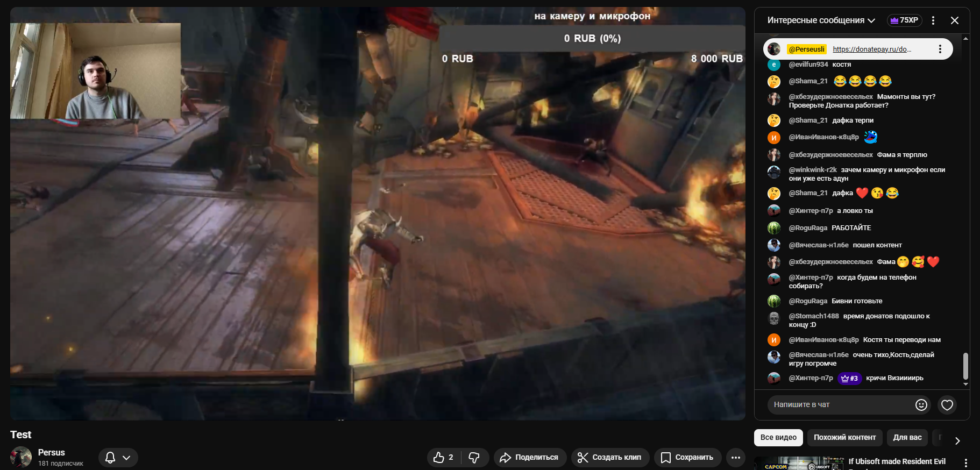Select the Для вас filter chip
The width and height of the screenshot is (980, 470).
coord(907,438)
